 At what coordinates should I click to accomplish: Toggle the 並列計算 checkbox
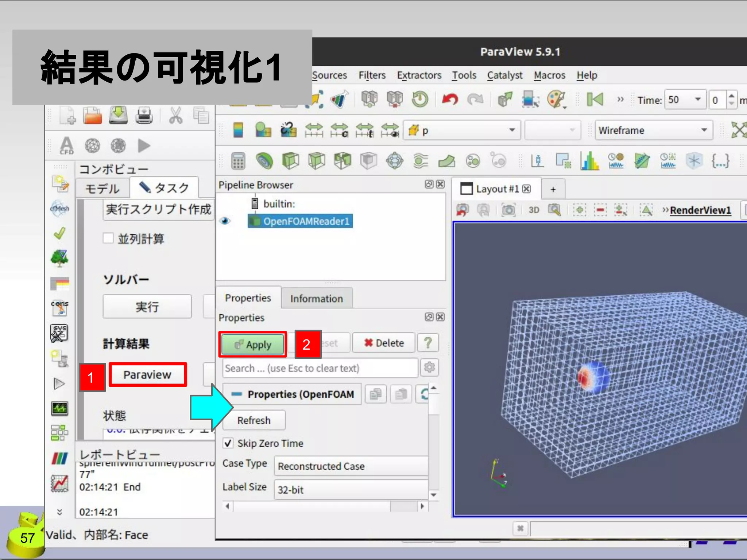tap(108, 238)
